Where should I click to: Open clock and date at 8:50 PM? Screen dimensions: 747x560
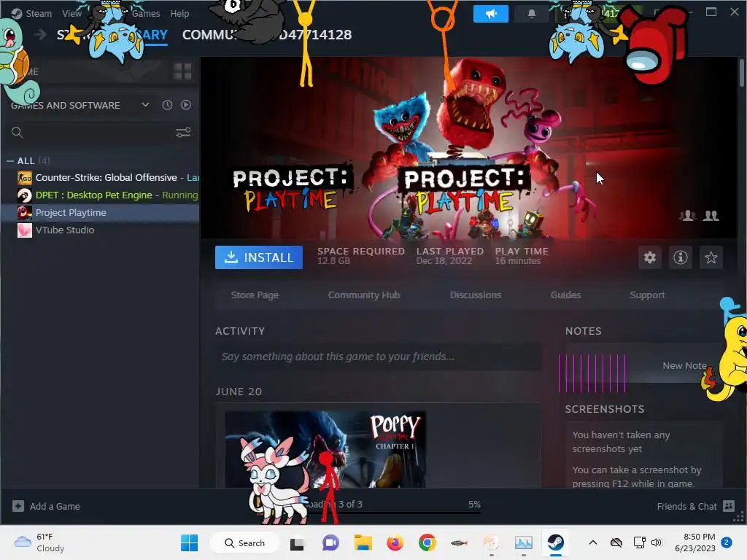pyautogui.click(x=695, y=542)
